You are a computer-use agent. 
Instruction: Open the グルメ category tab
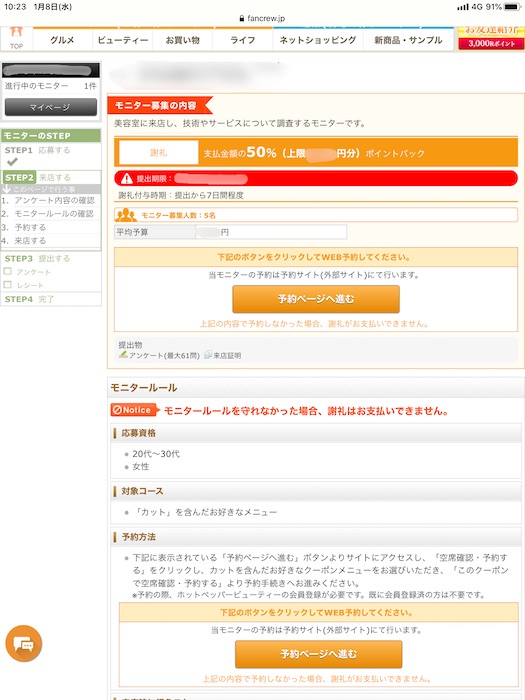[62, 40]
